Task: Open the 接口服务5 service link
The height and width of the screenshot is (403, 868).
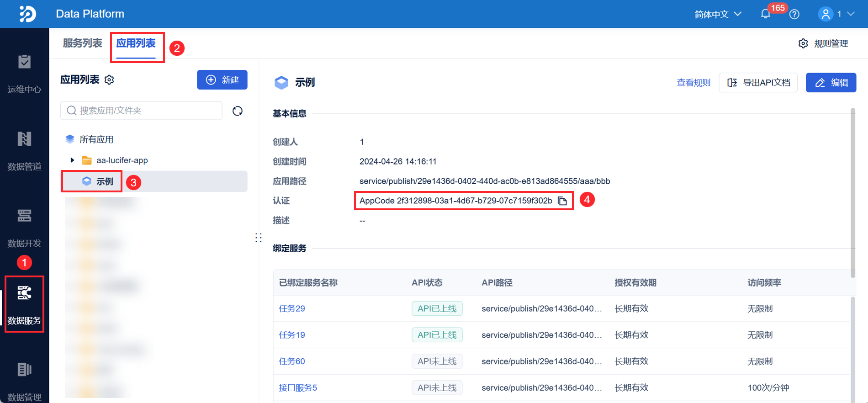Action: 298,388
